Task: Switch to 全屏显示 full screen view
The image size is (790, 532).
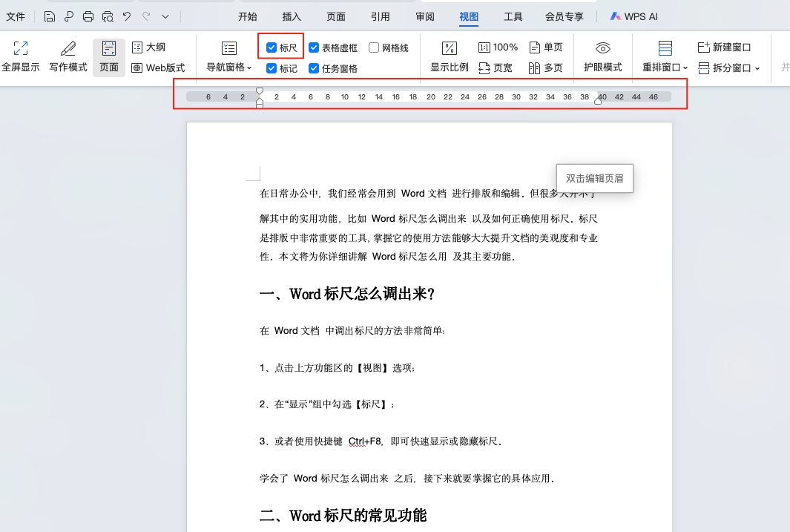Action: point(21,56)
